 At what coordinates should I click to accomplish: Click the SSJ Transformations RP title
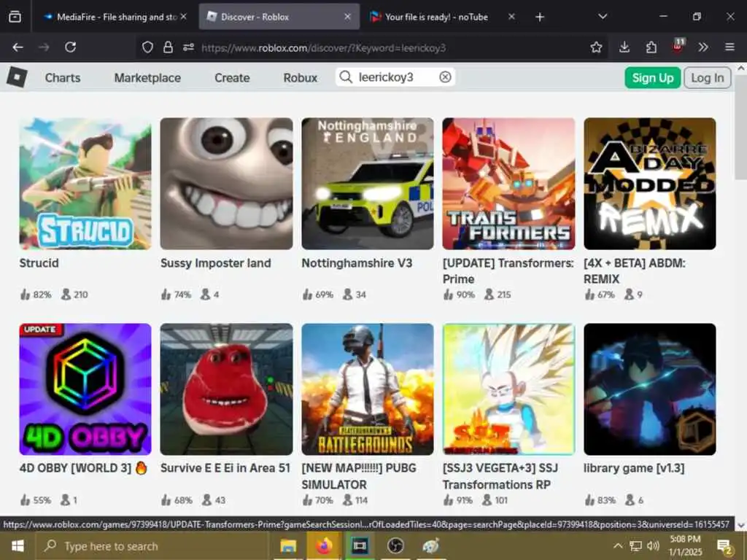pyautogui.click(x=500, y=476)
